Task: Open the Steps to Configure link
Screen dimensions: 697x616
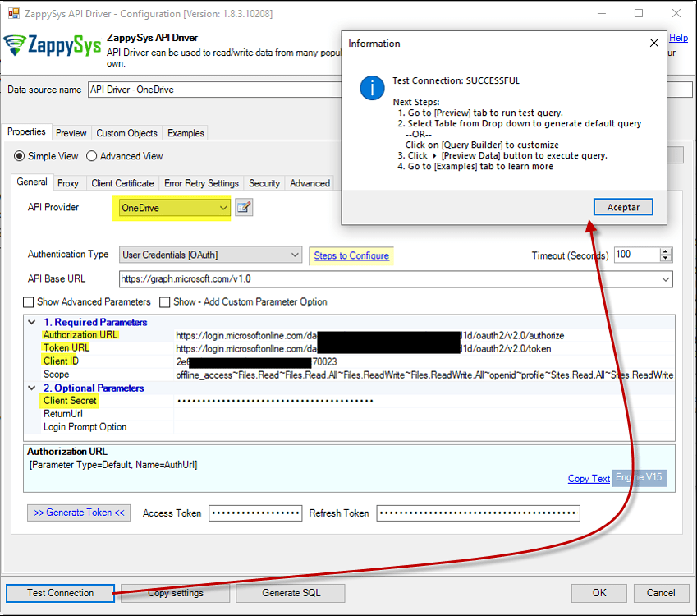Action: pos(351,255)
